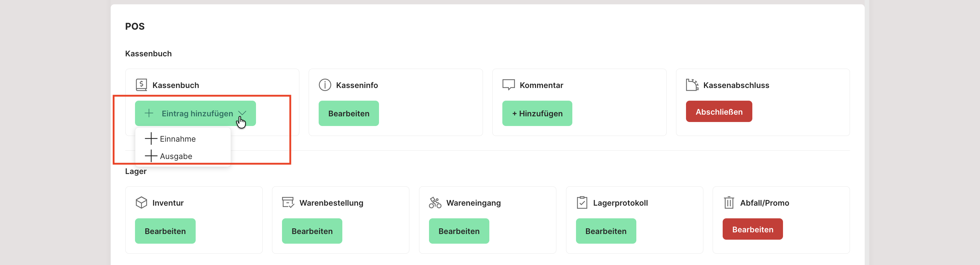980x265 pixels.
Task: Collapse the dropdown via chevron arrow
Action: click(x=242, y=113)
